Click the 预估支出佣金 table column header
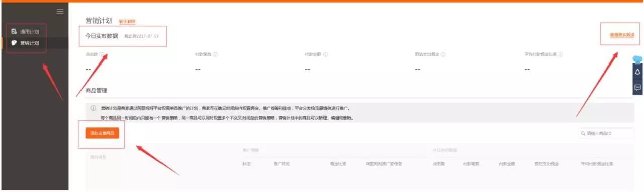Viewport: 644px width, 192px height. click(546, 164)
